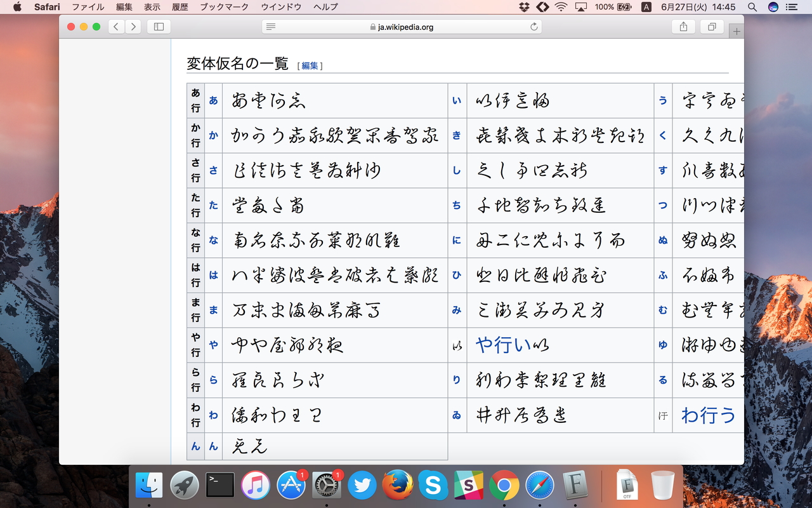This screenshot has width=812, height=508.
Task: Open the input source menu
Action: [646, 7]
